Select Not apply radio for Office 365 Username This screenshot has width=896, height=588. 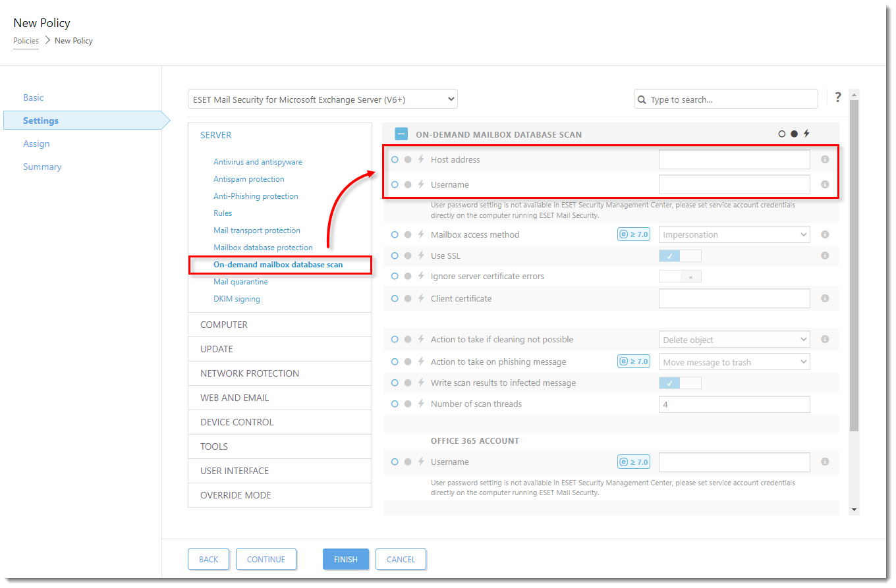pyautogui.click(x=395, y=462)
